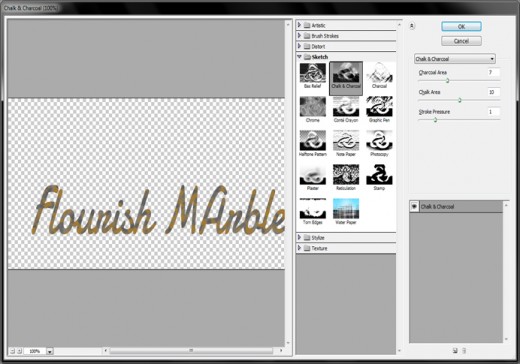Image resolution: width=520 pixels, height=364 pixels.
Task: Click filter list scrollbar down arrow
Action: (399, 351)
